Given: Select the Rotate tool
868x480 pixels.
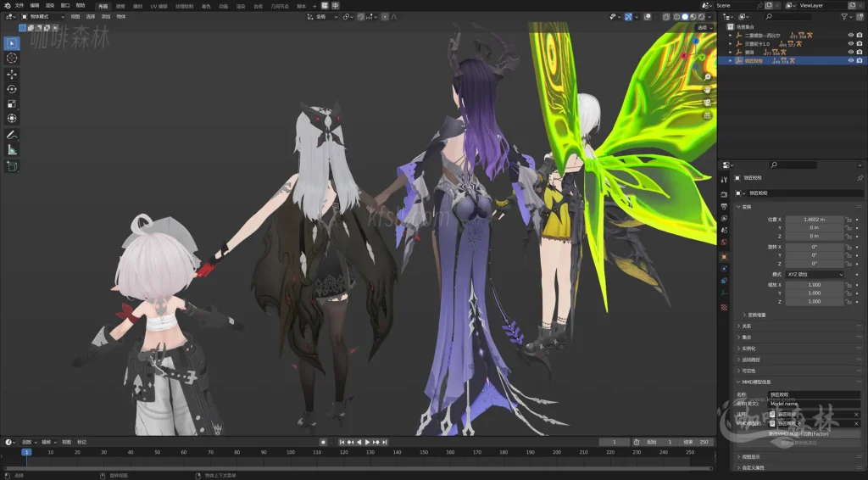Looking at the screenshot, I should point(12,88).
